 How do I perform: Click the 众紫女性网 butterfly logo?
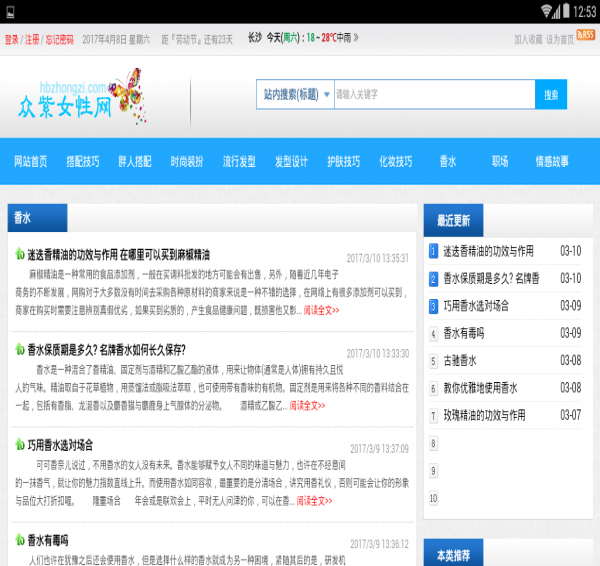[x=82, y=97]
